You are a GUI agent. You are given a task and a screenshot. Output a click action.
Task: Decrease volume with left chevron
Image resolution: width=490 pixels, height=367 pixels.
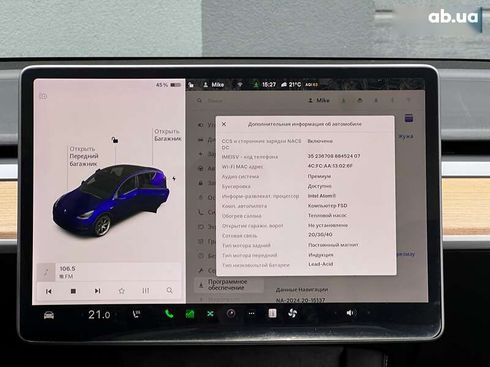(x=335, y=313)
